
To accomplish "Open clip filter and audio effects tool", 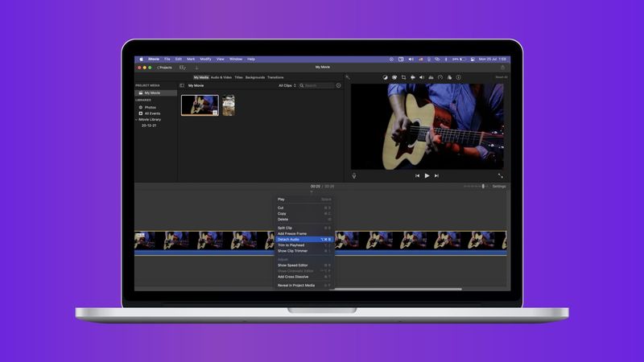I will pos(449,77).
